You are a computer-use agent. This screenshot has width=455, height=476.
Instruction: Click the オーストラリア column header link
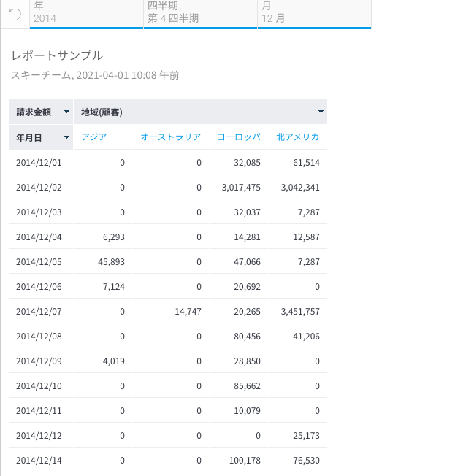click(170, 137)
